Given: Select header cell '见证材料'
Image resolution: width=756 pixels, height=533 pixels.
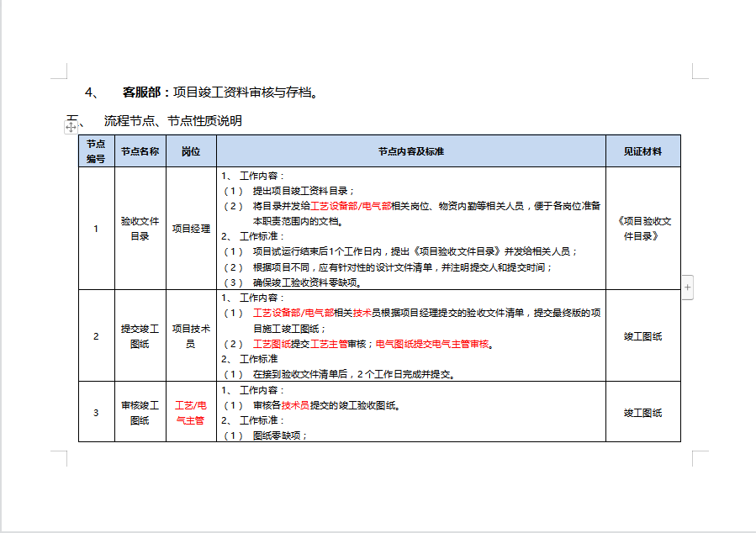Looking at the screenshot, I should click(x=642, y=151).
